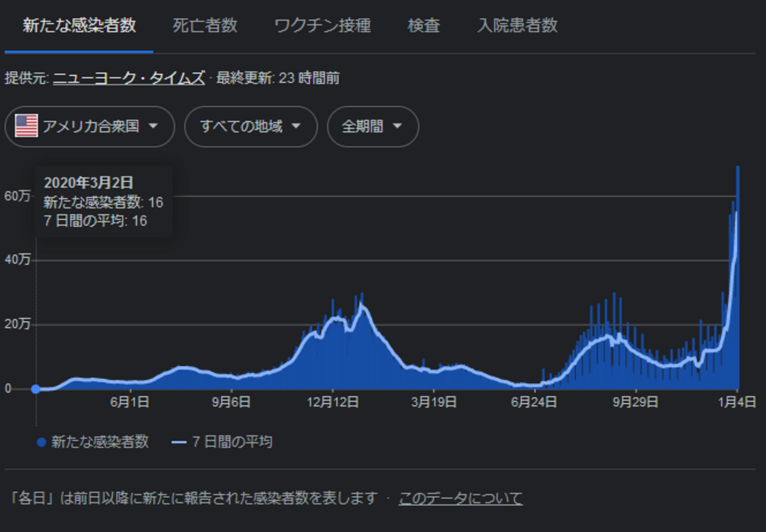Image resolution: width=766 pixels, height=532 pixels.
Task: Click the 60万 y-axis label
Action: [16, 196]
